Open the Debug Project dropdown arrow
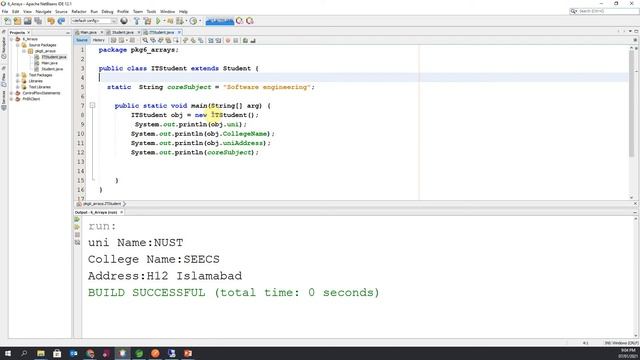The image size is (640, 360). pyautogui.click(x=187, y=21)
